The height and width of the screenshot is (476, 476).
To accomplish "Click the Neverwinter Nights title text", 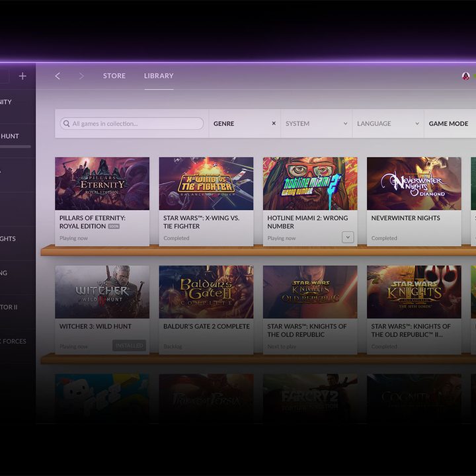I will (x=405, y=218).
